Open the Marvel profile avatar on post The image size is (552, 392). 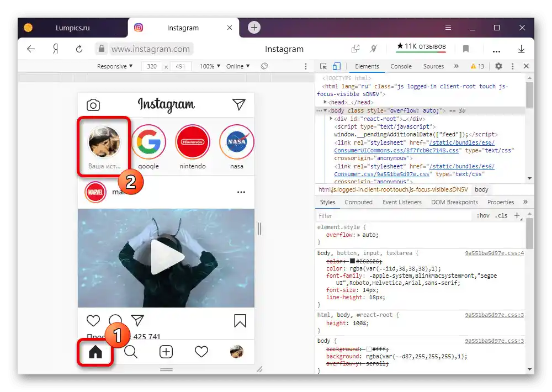point(95,192)
